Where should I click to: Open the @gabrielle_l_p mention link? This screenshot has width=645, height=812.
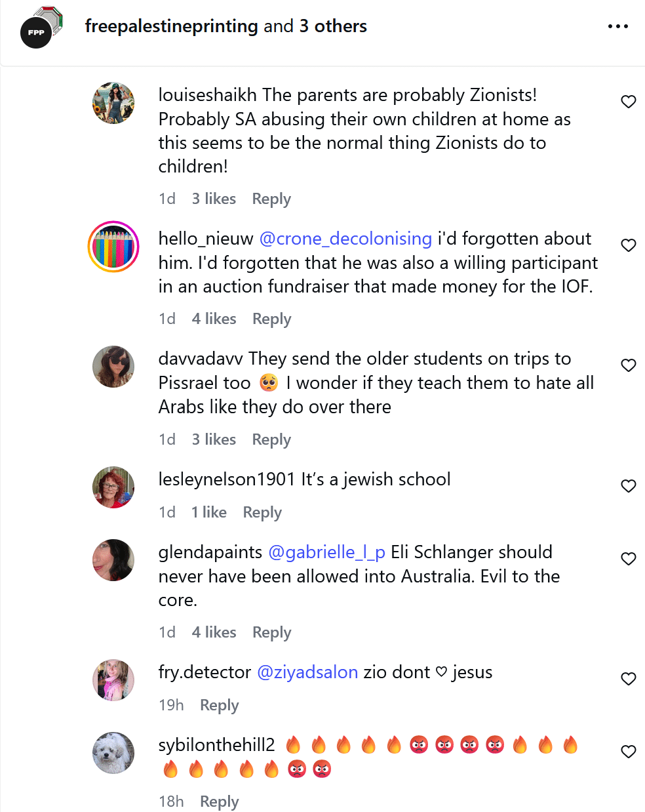(326, 552)
